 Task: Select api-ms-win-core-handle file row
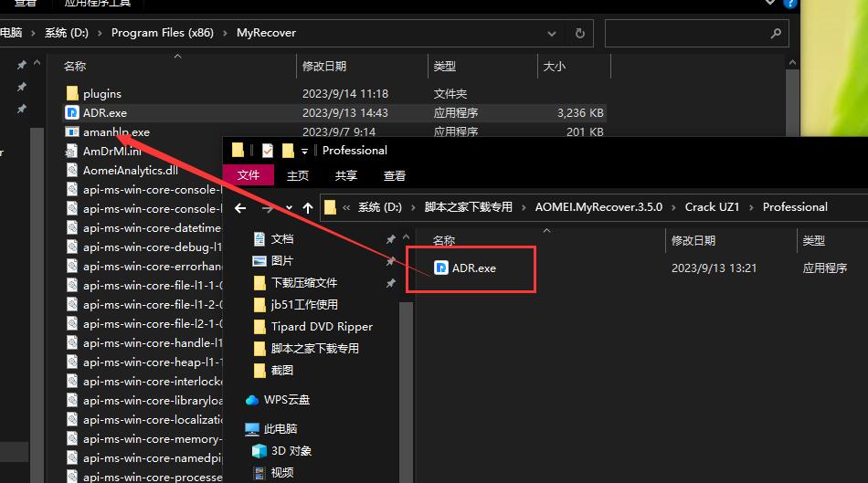143,343
